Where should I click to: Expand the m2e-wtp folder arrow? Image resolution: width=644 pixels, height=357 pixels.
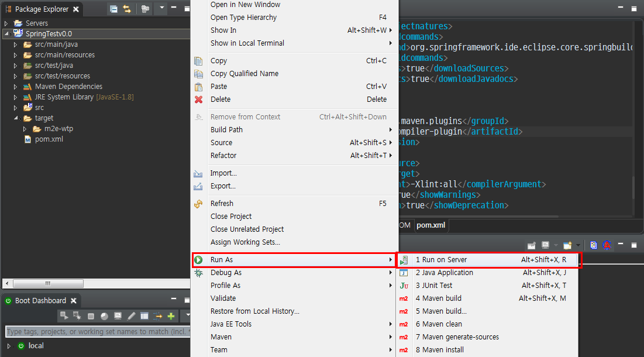[x=25, y=129]
